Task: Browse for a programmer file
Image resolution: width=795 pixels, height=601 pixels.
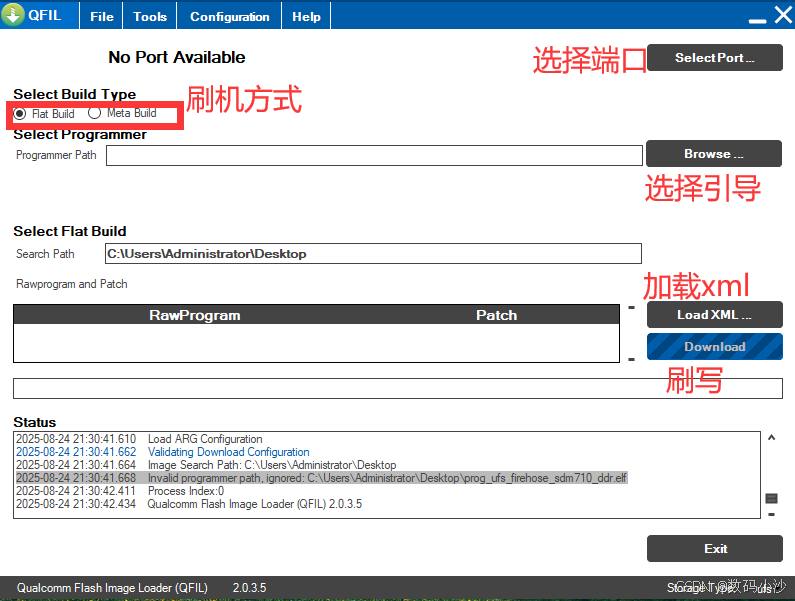Action: pyautogui.click(x=714, y=153)
